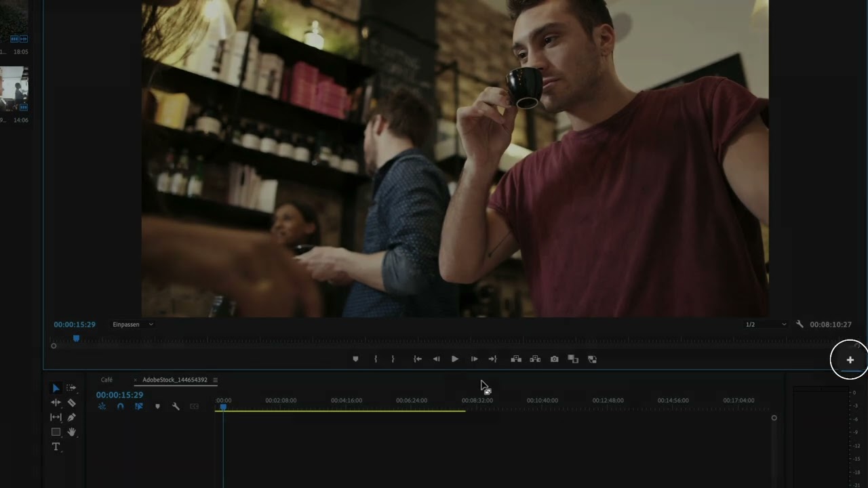The image size is (868, 488).
Task: Open the AdobeStock sequence panel menu
Action: (x=216, y=380)
